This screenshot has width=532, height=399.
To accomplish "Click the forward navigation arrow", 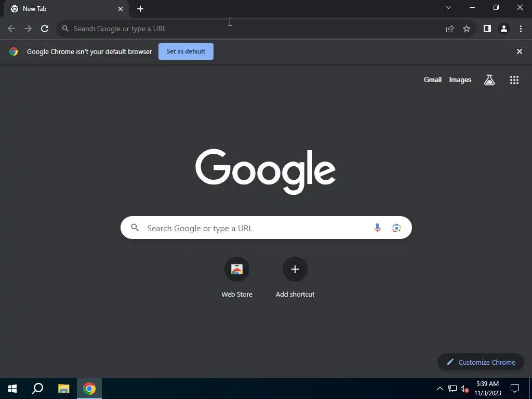I will 28,29.
